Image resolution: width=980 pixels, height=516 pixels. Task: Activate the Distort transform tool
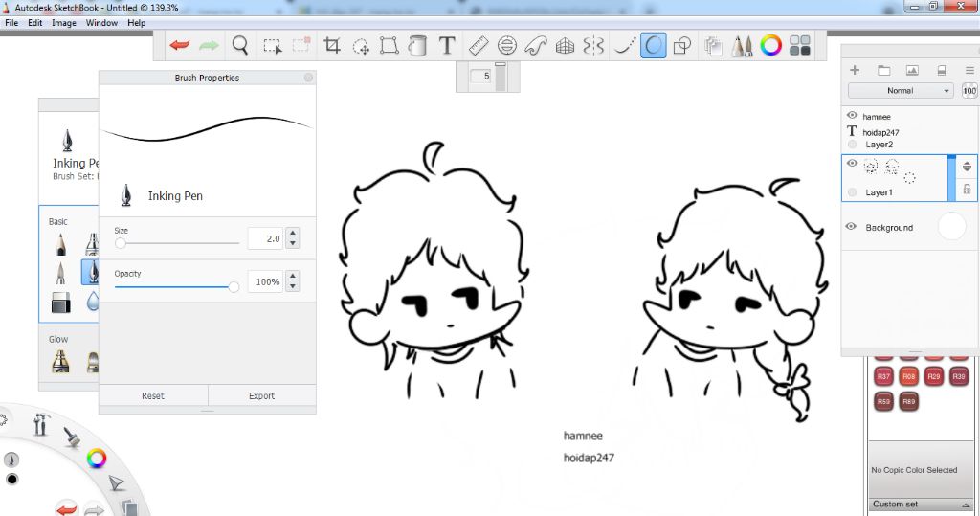point(389,45)
